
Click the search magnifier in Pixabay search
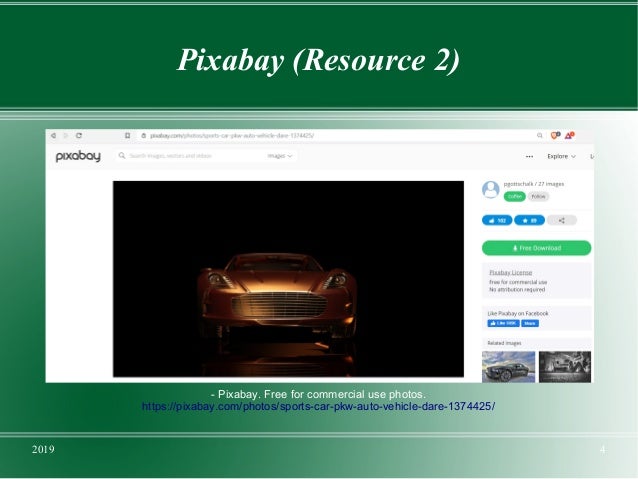pos(122,156)
